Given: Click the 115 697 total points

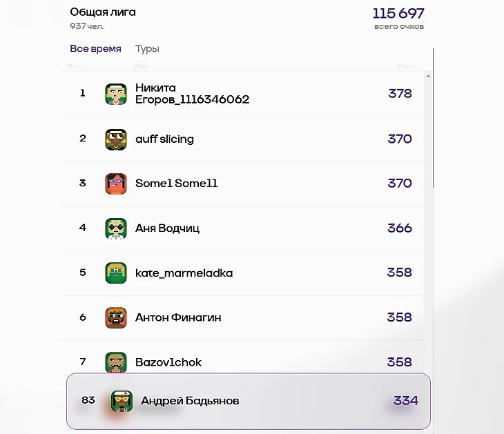Looking at the screenshot, I should pyautogui.click(x=398, y=14).
